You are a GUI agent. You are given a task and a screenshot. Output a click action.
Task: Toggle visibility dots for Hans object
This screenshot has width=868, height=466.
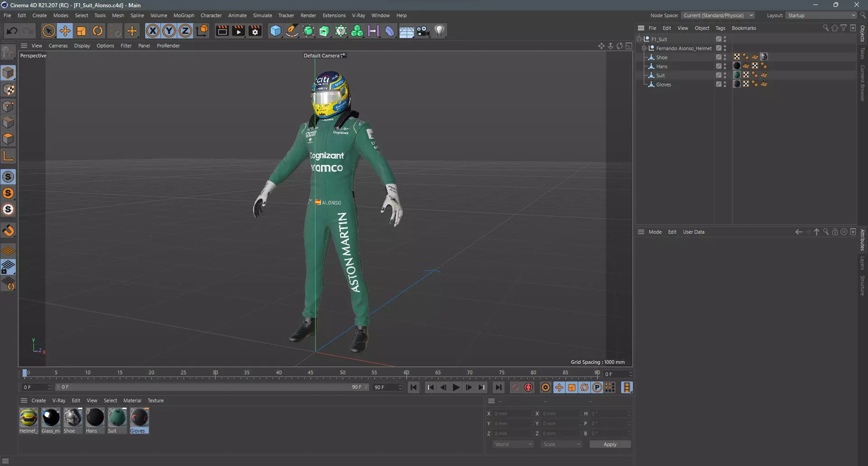(725, 66)
